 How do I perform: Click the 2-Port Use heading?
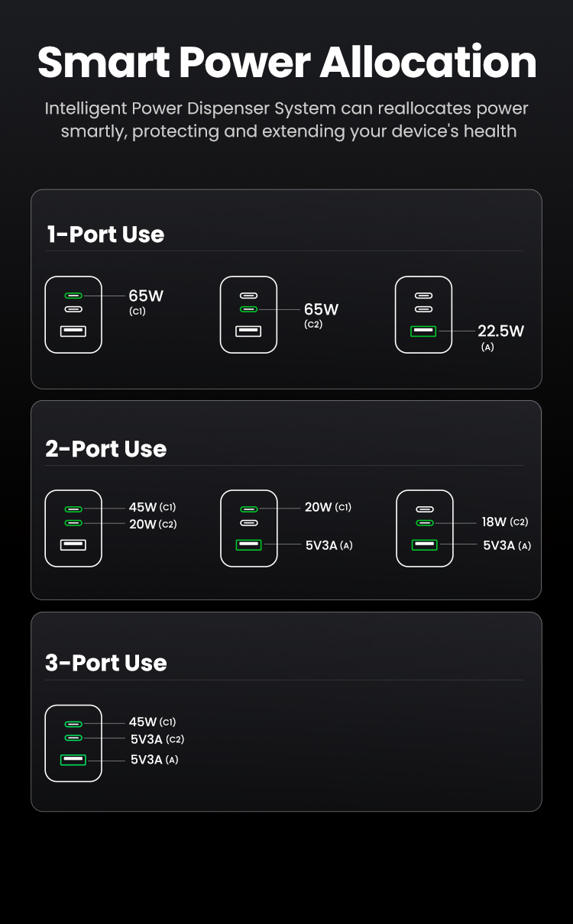pos(105,448)
